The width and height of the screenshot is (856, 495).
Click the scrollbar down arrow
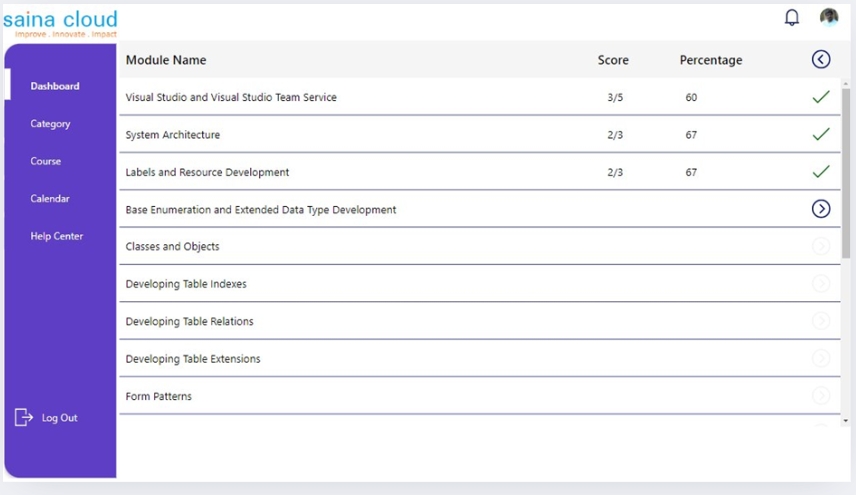(846, 421)
